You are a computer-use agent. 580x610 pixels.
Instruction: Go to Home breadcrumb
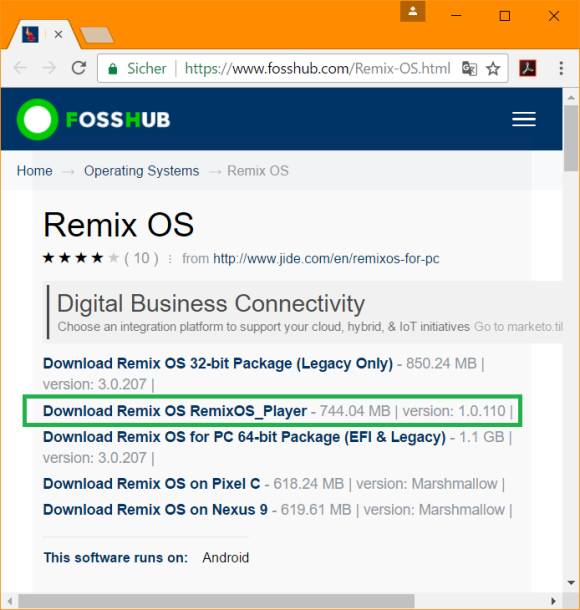[x=34, y=171]
